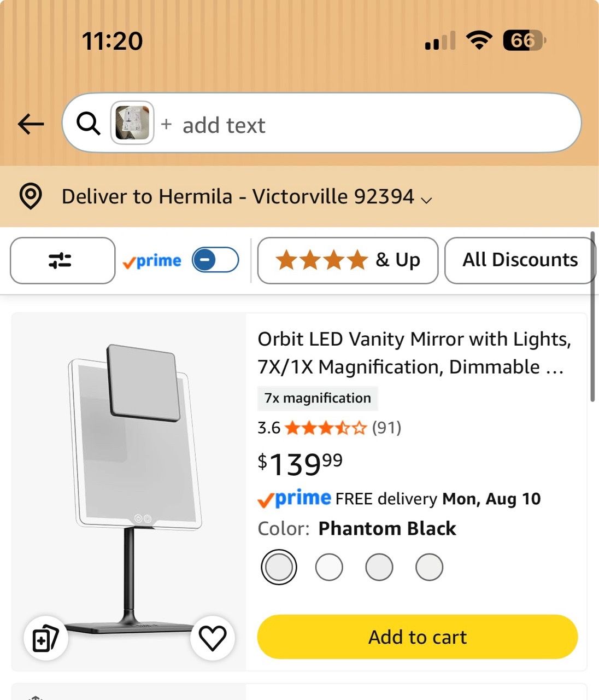Viewport: 599px width, 700px height.
Task: Tap the delivery location pin icon
Action: (31, 196)
